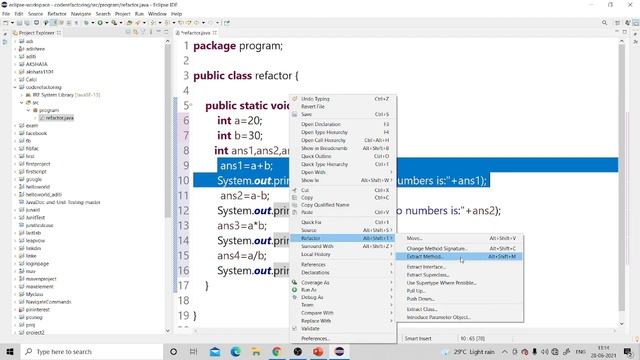
Task: Click Smart Insert in the status bar
Action: pyautogui.click(x=418, y=338)
